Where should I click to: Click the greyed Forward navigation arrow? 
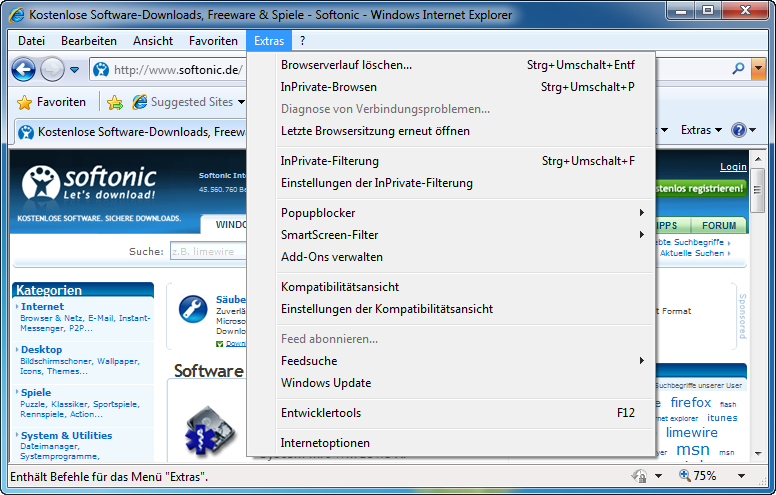[x=52, y=69]
